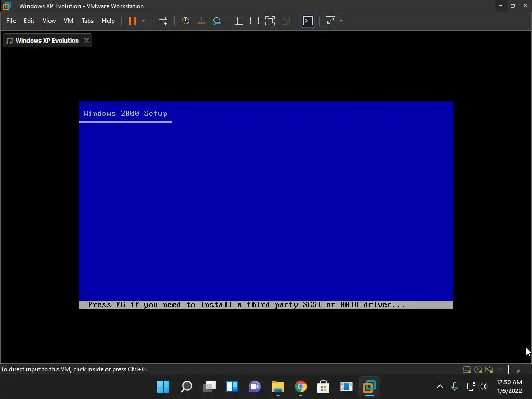Image resolution: width=532 pixels, height=399 pixels.
Task: Open Microsoft Store from taskbar
Action: (323, 387)
